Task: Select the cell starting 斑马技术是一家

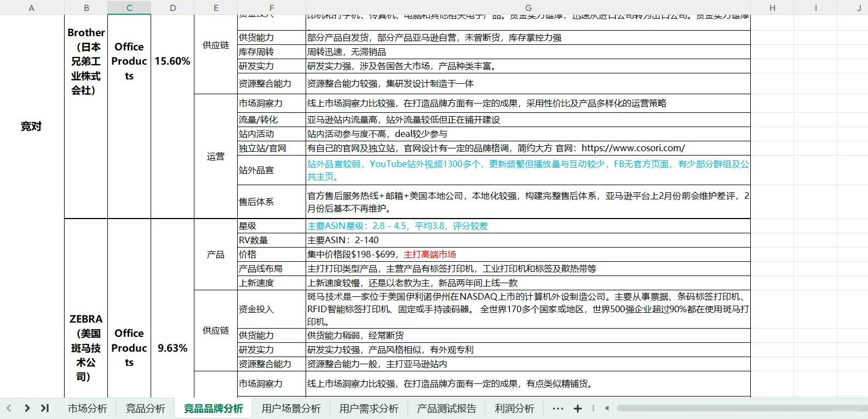Action: coord(528,309)
